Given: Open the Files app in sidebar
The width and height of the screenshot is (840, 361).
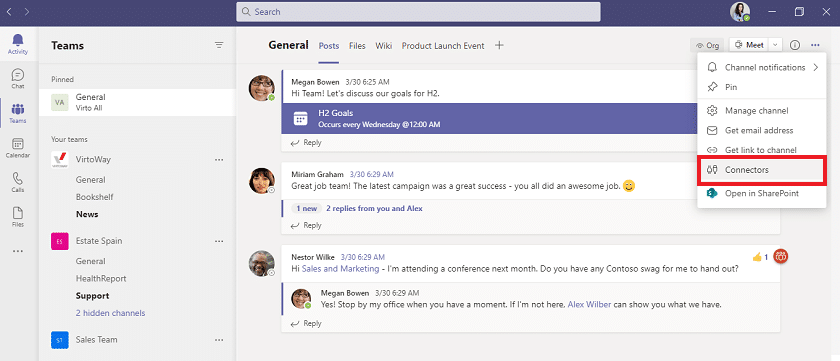Looking at the screenshot, I should [x=18, y=216].
